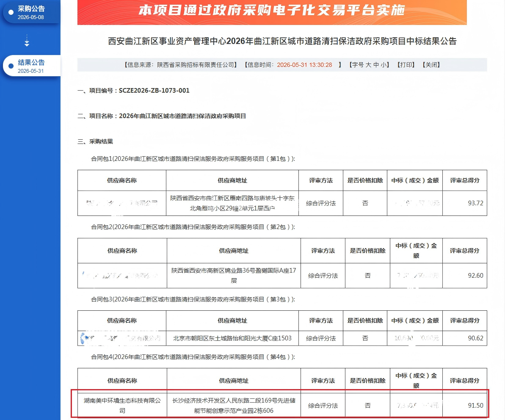Click the dashed down-arrow between timeline steps

point(27,41)
